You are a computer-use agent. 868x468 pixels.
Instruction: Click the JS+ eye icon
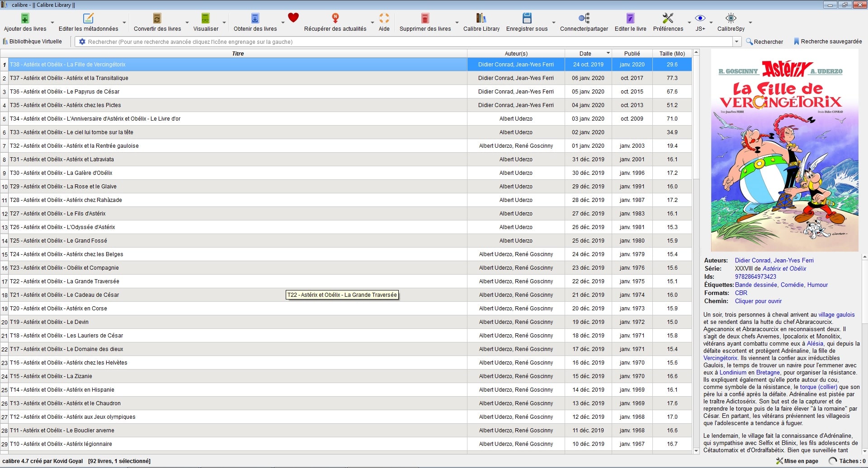pos(700,19)
